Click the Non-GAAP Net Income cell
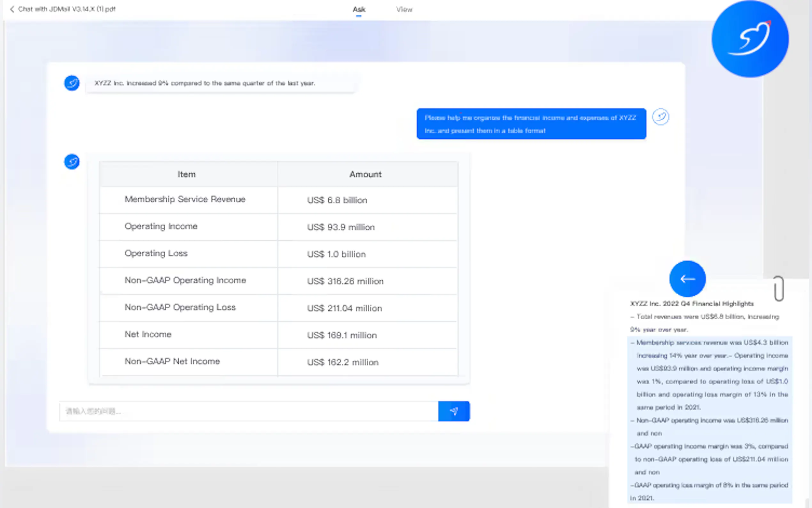 click(x=172, y=361)
